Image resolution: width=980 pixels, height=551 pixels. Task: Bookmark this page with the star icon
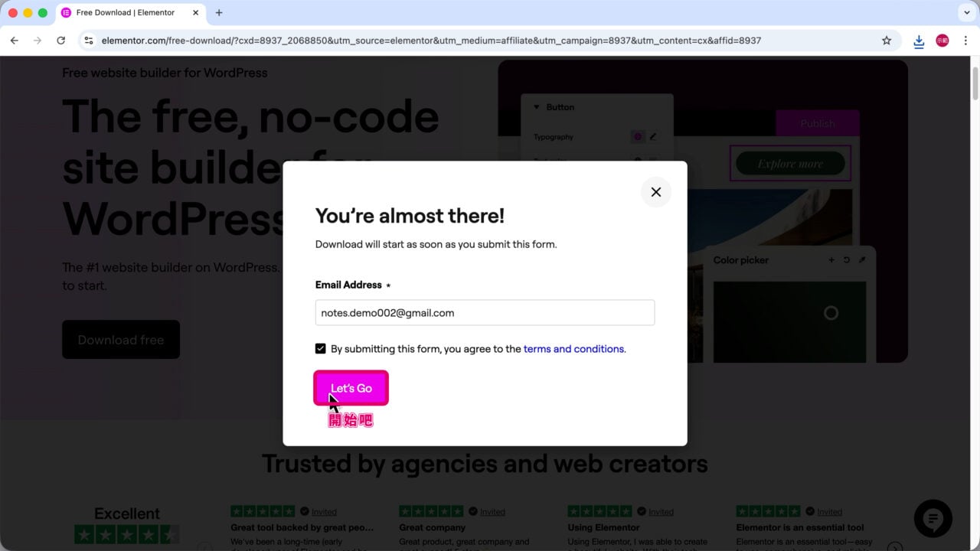(887, 41)
